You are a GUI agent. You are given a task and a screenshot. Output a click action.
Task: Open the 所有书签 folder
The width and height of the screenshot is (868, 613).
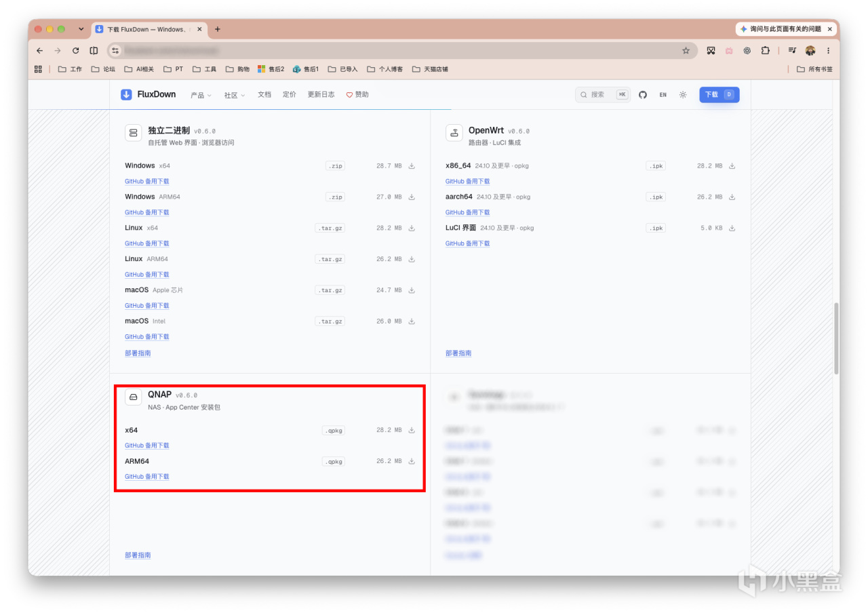pyautogui.click(x=814, y=69)
